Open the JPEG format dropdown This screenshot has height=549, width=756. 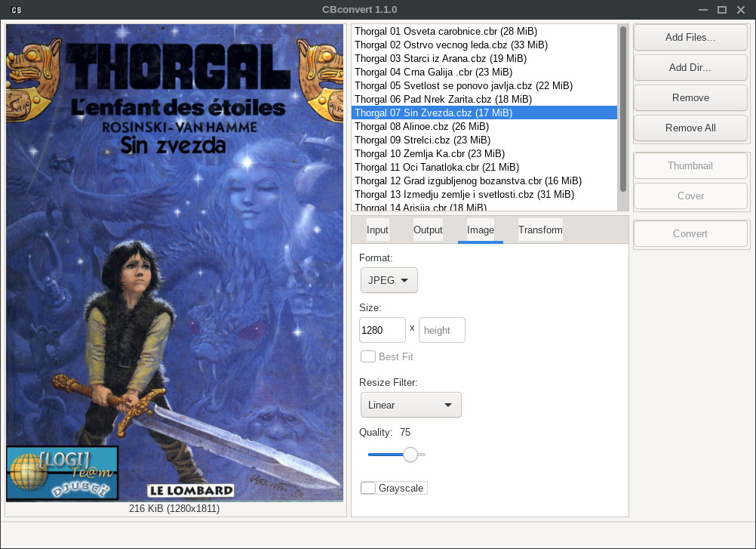point(389,280)
